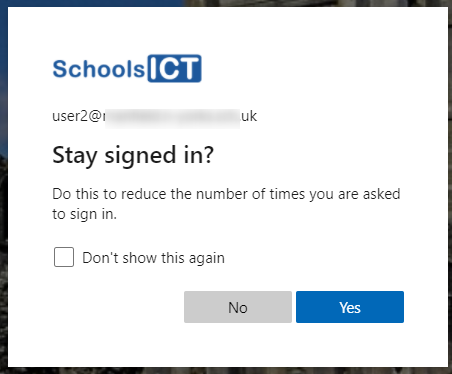
Task: Tick the Don't show this again checkbox
Action: tap(64, 257)
